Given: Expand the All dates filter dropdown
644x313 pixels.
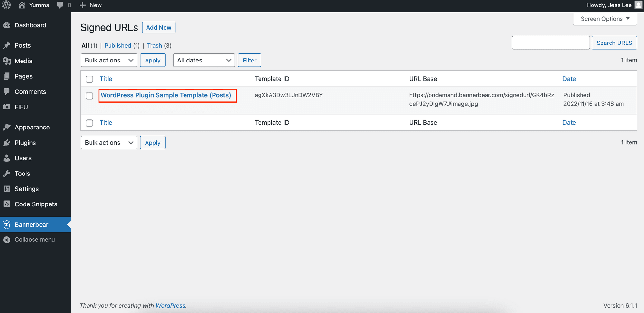Looking at the screenshot, I should tap(204, 60).
